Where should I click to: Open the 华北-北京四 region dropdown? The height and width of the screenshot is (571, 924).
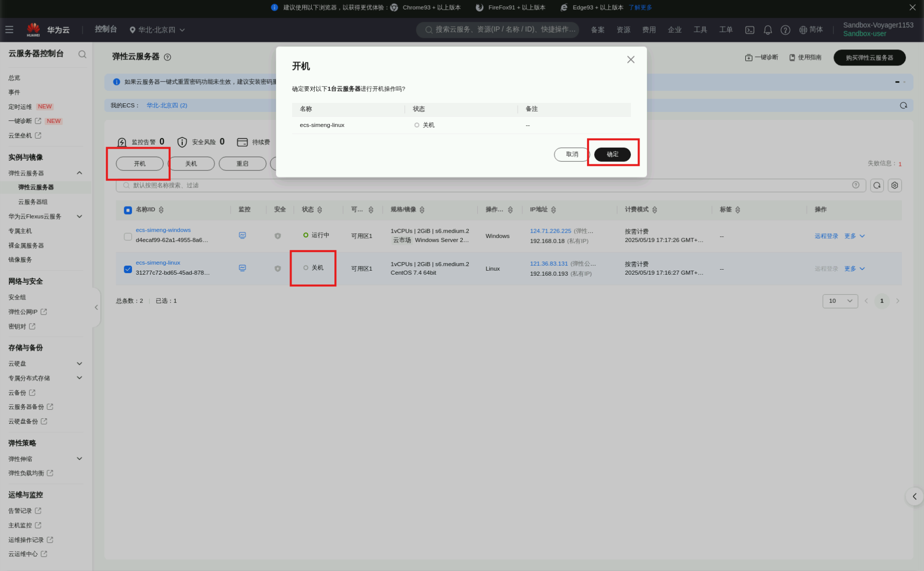(157, 30)
